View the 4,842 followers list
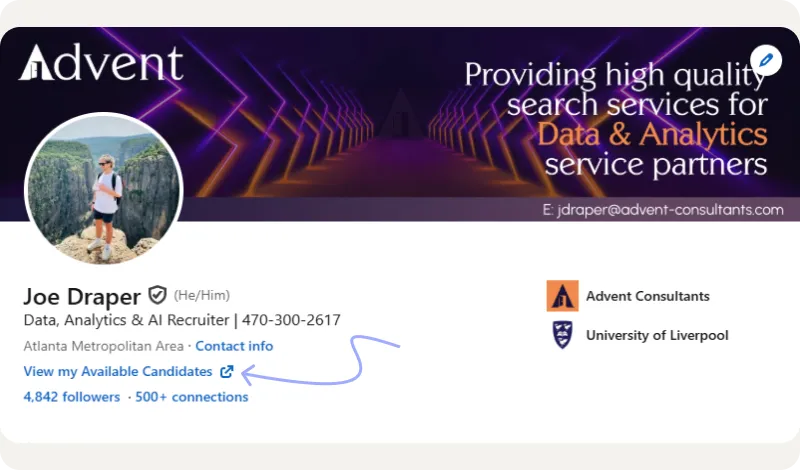This screenshot has width=800, height=470. [x=71, y=397]
